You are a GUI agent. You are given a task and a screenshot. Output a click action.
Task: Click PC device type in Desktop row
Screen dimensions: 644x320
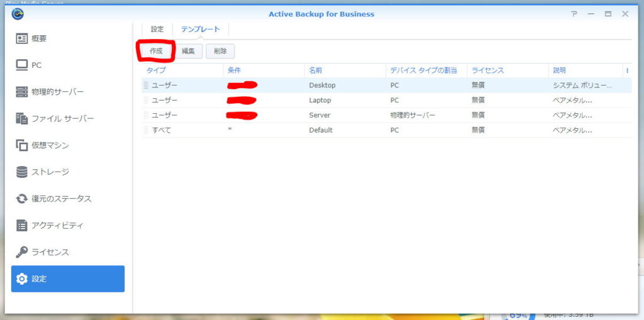[x=394, y=86]
